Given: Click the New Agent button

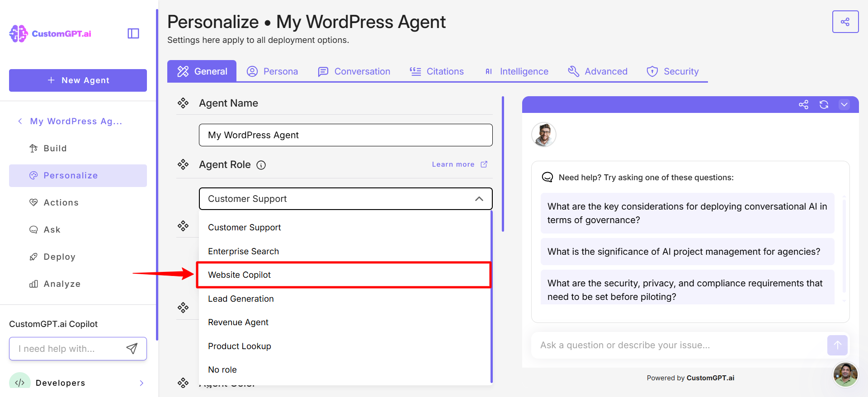Looking at the screenshot, I should pos(78,80).
